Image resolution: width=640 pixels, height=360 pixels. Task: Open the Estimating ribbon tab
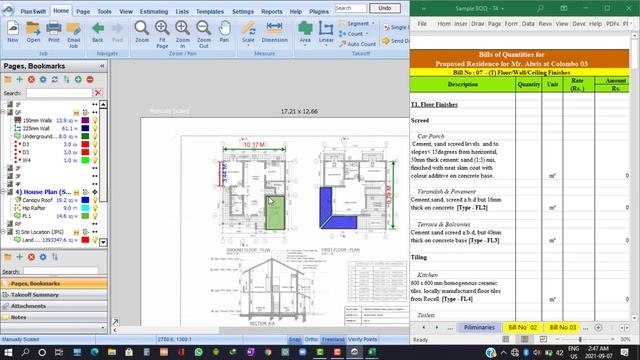point(153,11)
